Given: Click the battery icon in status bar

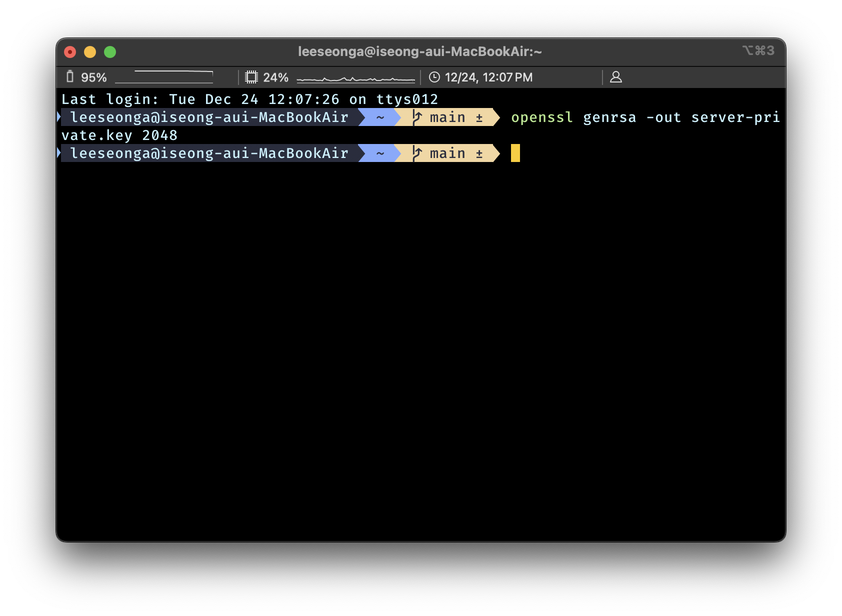Looking at the screenshot, I should 70,76.
